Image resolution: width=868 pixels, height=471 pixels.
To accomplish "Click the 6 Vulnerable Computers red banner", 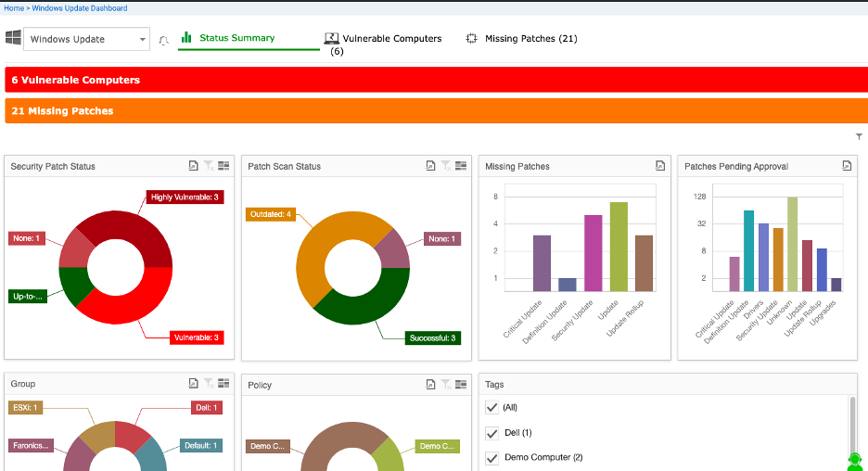I will [436, 80].
